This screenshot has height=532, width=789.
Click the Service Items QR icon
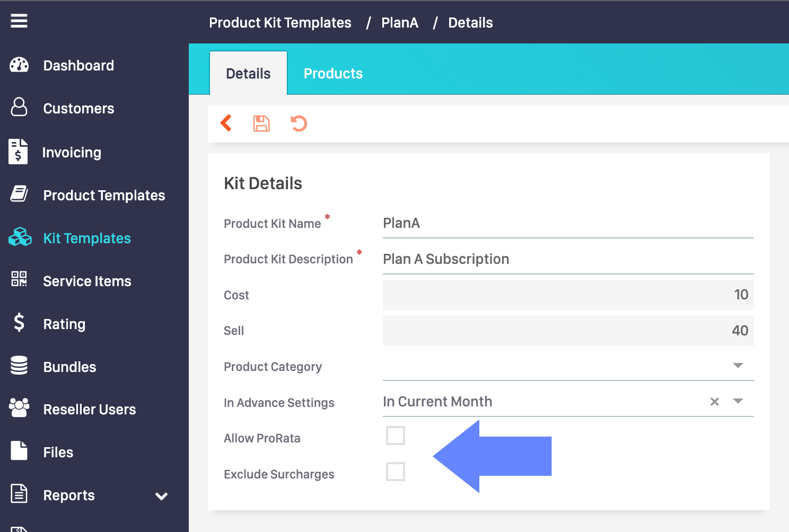click(x=19, y=279)
